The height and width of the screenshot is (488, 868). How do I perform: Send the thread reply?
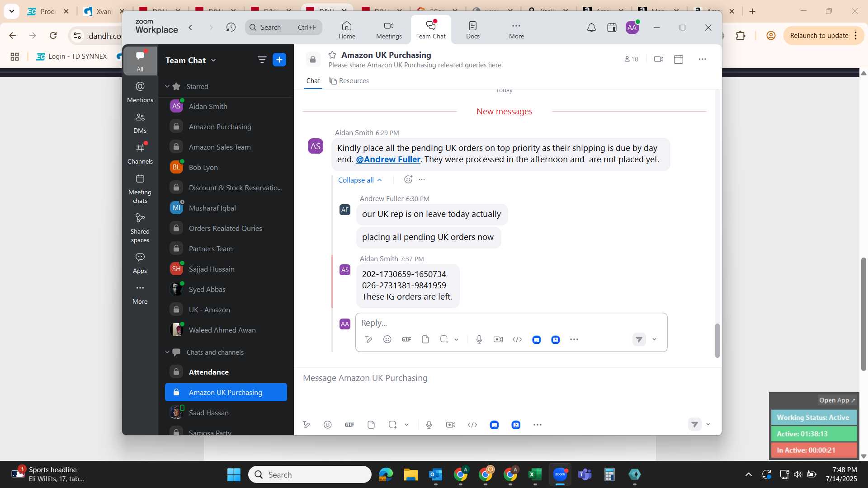(639, 339)
